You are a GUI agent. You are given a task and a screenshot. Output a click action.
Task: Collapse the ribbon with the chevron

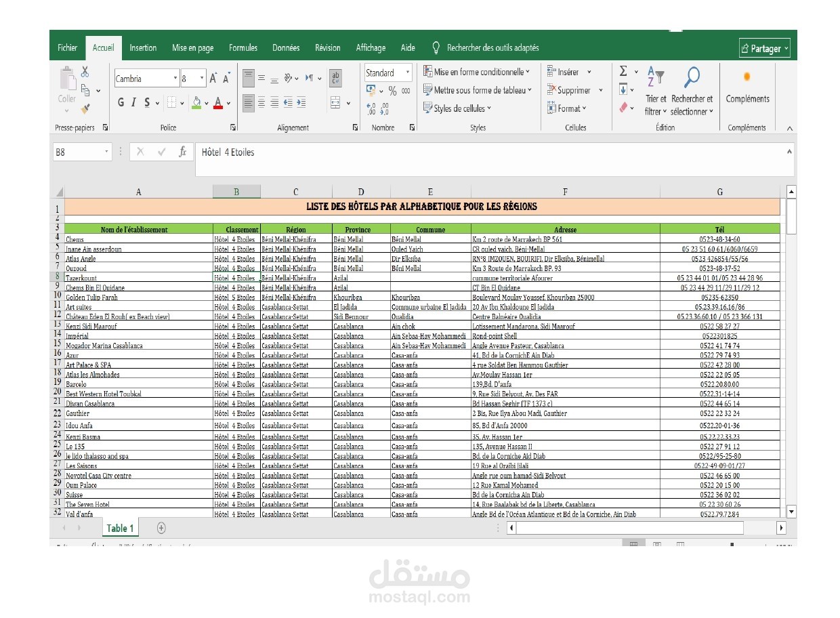tap(789, 128)
